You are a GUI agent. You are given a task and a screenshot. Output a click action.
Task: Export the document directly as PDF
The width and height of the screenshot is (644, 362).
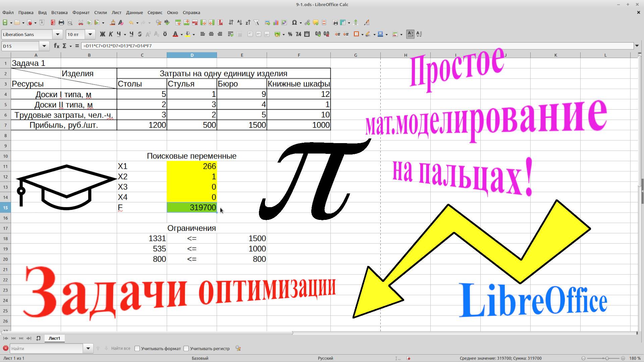pos(52,22)
